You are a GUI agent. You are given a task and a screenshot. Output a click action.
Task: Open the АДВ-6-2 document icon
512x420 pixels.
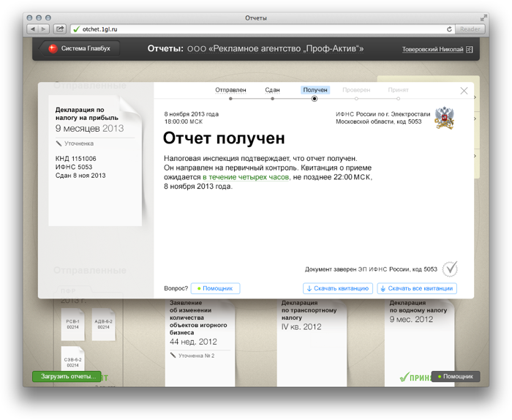103,326
